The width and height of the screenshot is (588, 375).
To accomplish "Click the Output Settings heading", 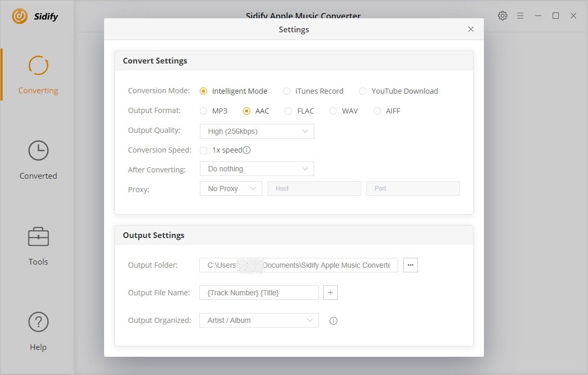I will (x=154, y=235).
